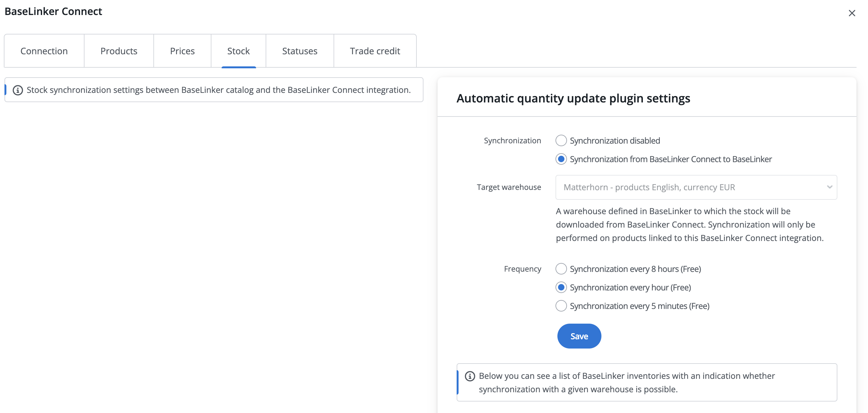
Task: Select the Stock tab
Action: (x=238, y=51)
